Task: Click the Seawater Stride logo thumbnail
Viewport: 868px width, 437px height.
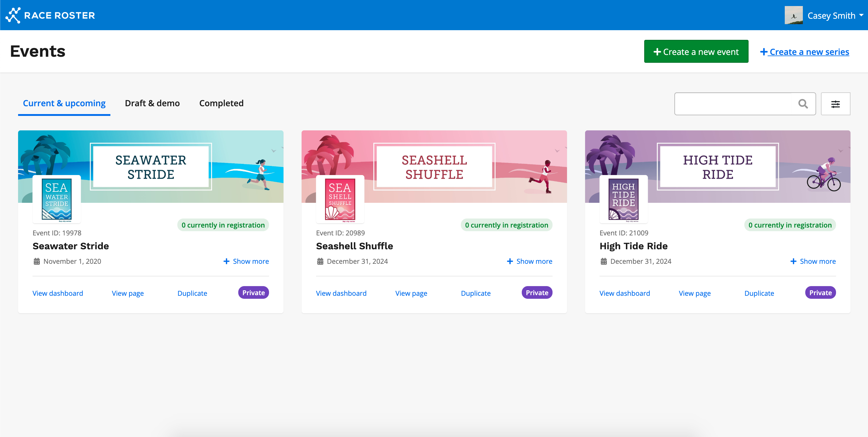Action: click(57, 199)
